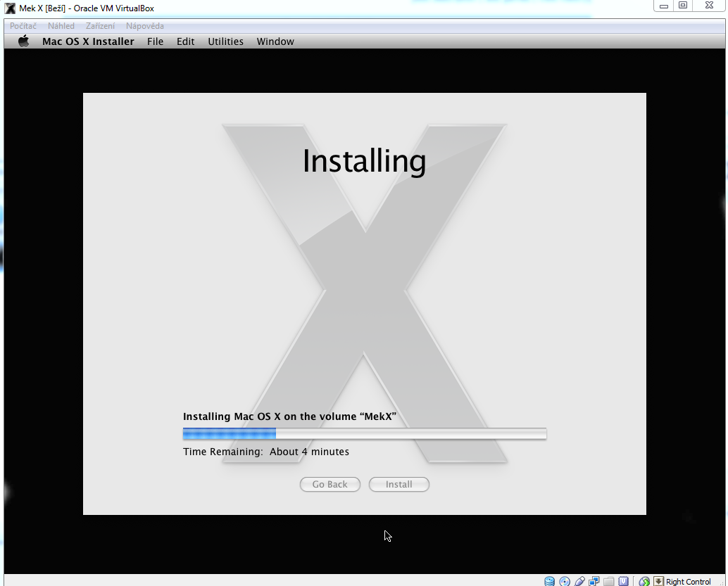Click the optical disc status icon
The image size is (728, 586).
pyautogui.click(x=565, y=581)
